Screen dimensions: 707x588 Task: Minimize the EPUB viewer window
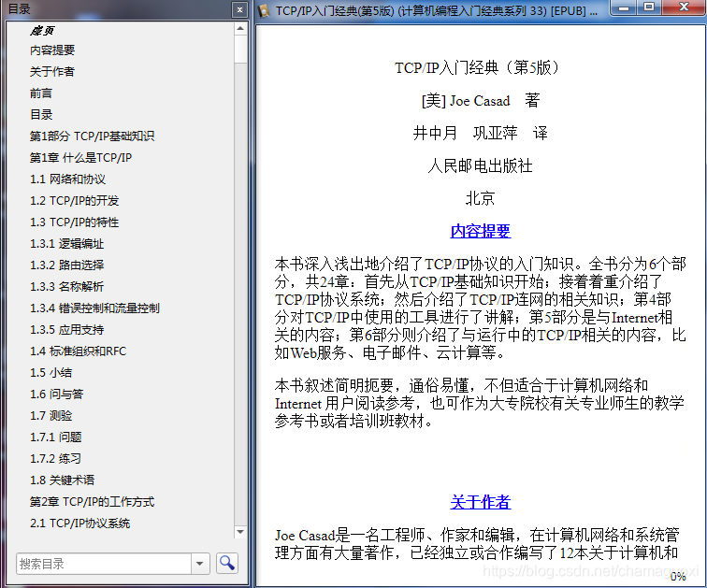click(624, 7)
